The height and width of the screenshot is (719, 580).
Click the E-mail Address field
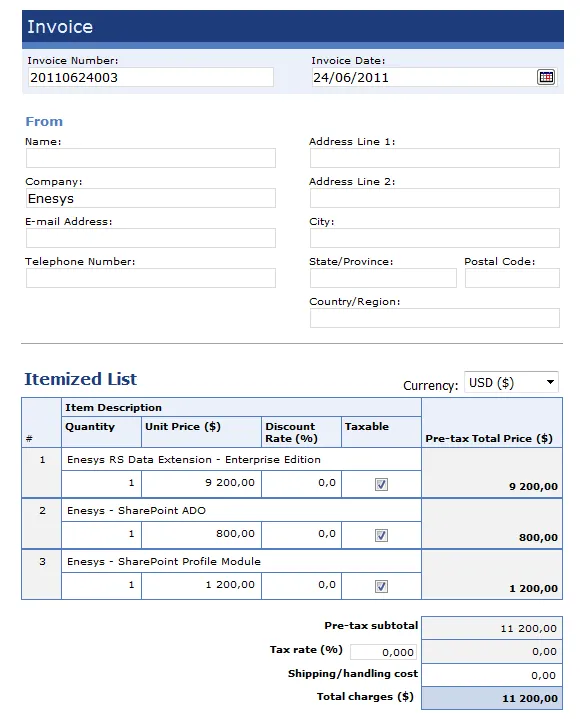(151, 238)
